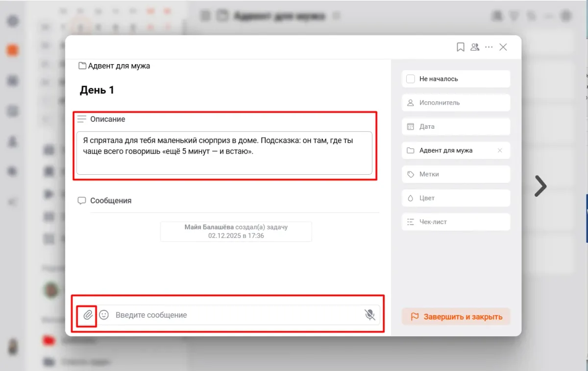588x371 pixels.
Task: Go to next task with right chevron arrow
Action: [x=540, y=186]
